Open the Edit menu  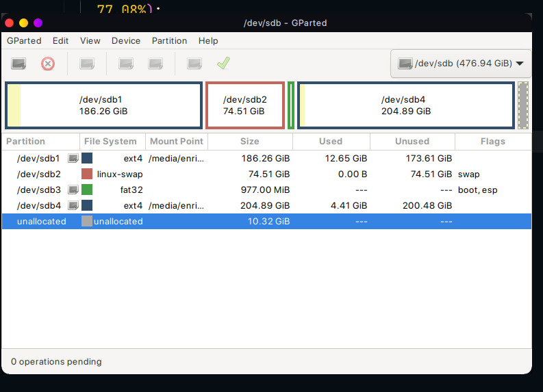click(61, 41)
